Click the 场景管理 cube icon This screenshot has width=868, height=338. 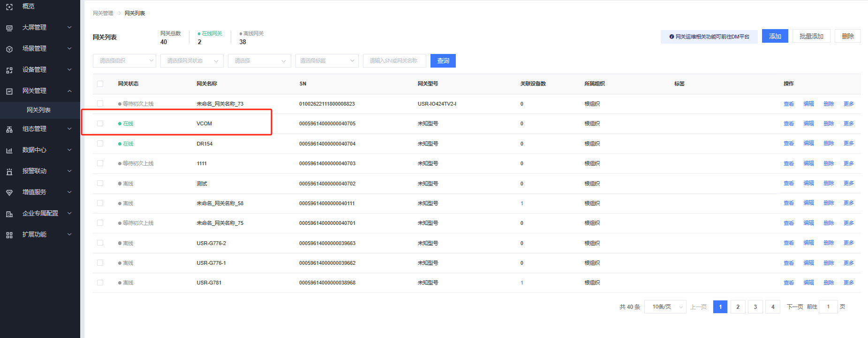pos(9,49)
